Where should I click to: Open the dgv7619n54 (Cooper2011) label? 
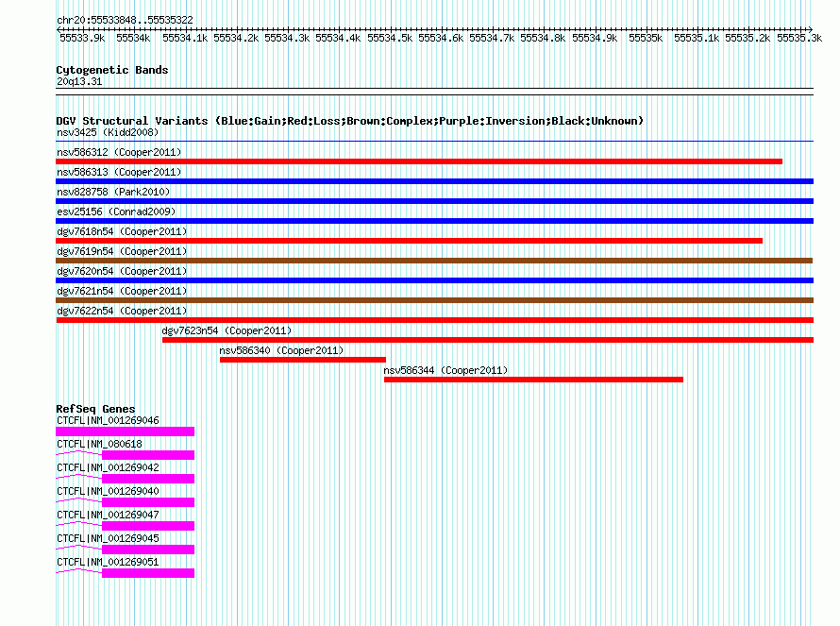coord(122,251)
